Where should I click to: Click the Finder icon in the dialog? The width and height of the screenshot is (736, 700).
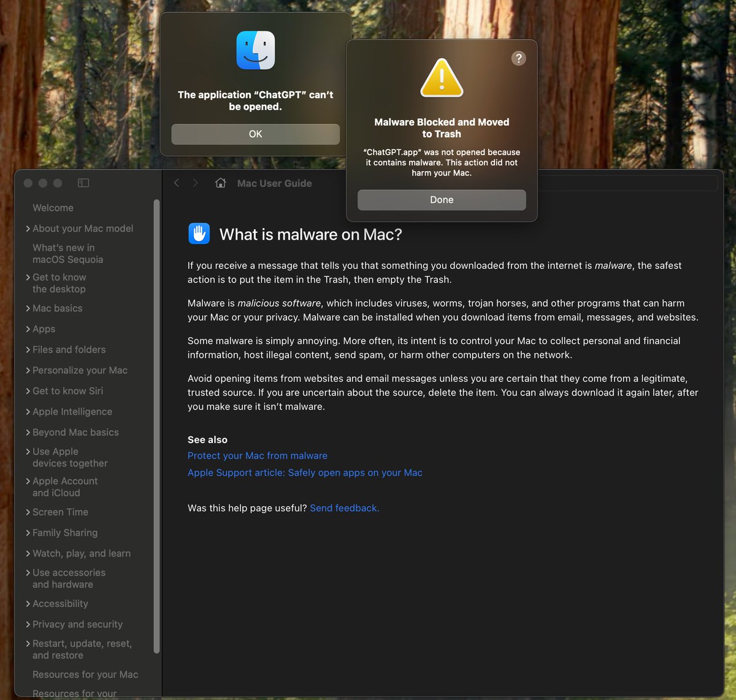[256, 50]
